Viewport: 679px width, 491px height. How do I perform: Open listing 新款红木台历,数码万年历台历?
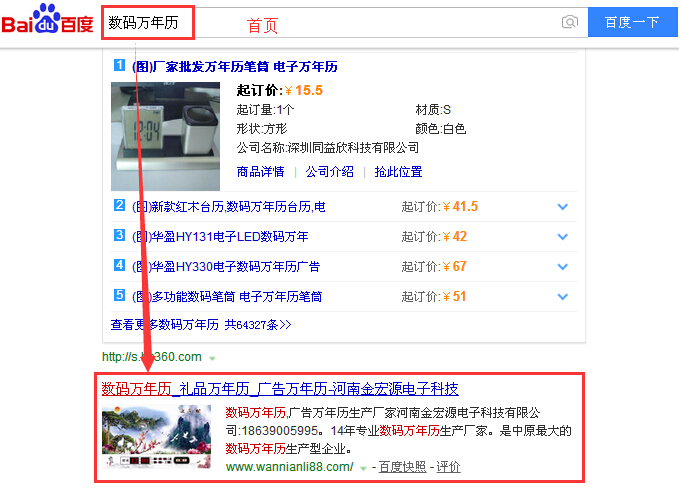click(x=229, y=207)
